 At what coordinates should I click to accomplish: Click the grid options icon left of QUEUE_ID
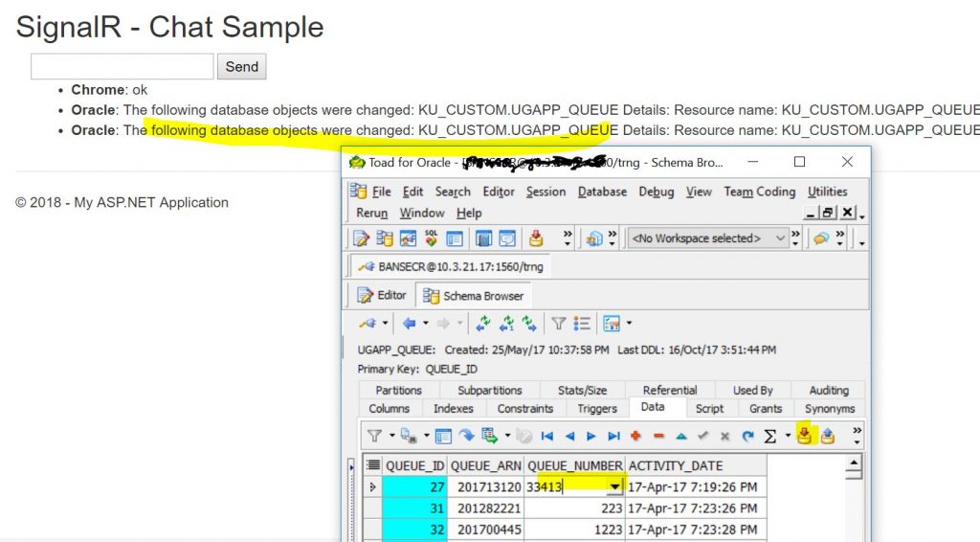pyautogui.click(x=373, y=465)
